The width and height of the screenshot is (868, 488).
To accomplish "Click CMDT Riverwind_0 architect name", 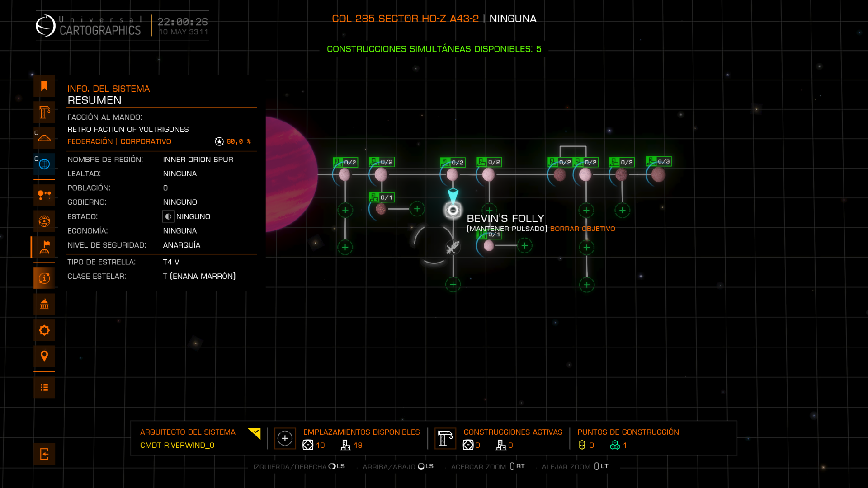I will pyautogui.click(x=177, y=445).
